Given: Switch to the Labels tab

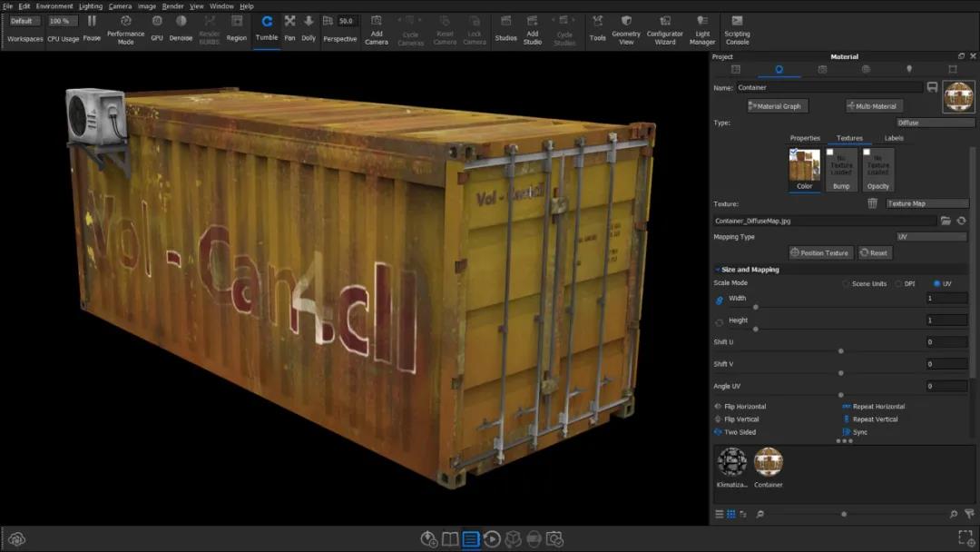Looking at the screenshot, I should pyautogui.click(x=893, y=138).
